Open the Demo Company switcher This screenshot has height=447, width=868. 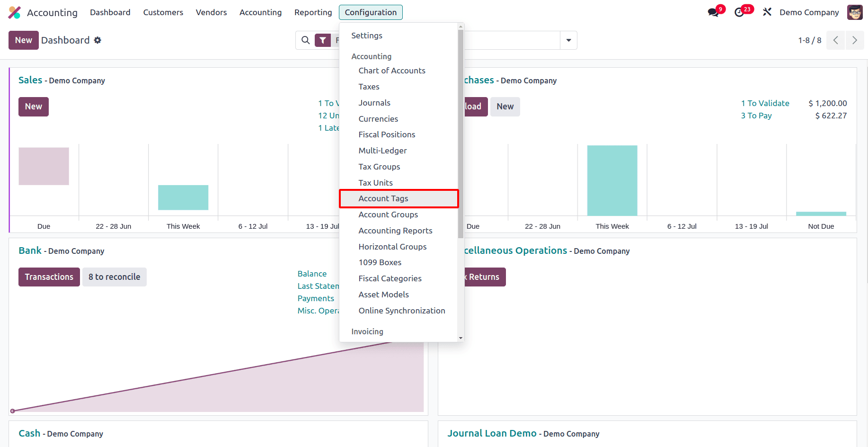pyautogui.click(x=809, y=12)
